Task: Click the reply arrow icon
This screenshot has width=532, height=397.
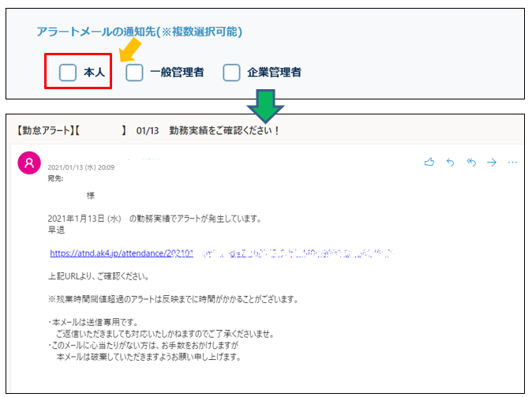Action: coord(450,163)
